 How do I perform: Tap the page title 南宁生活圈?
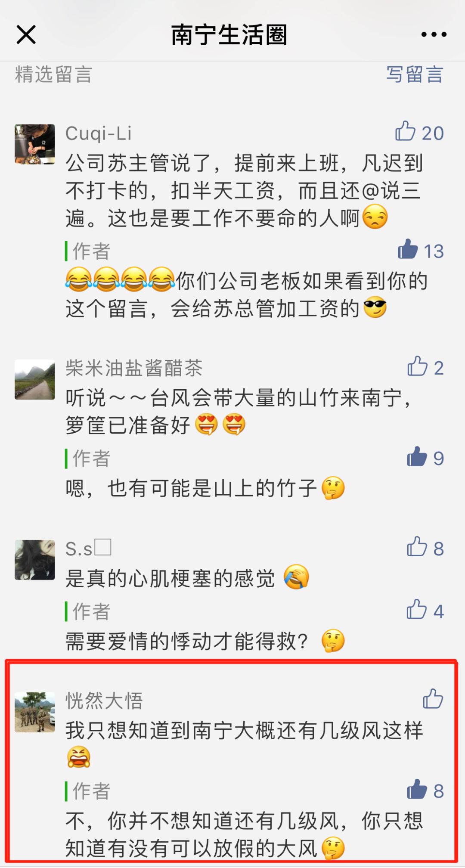[x=229, y=35]
